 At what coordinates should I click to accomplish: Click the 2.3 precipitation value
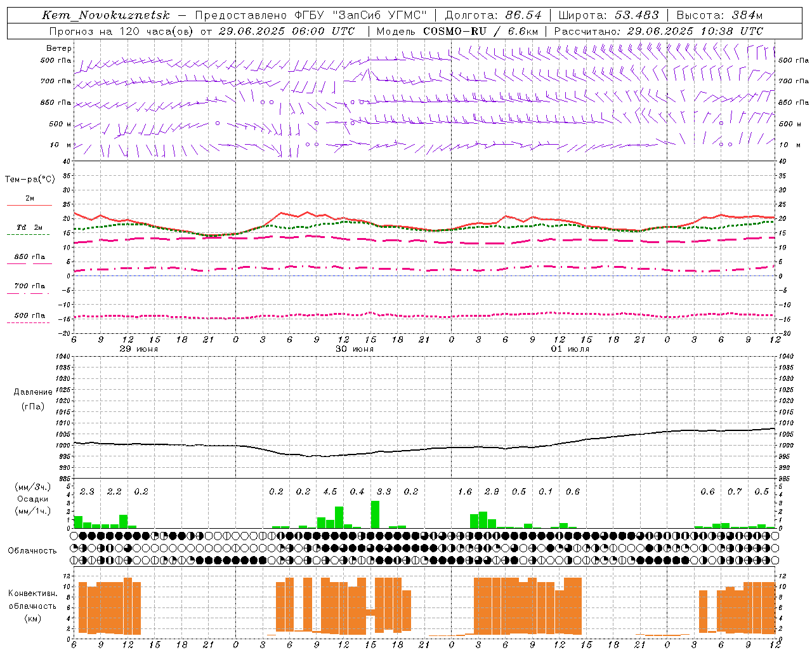[87, 491]
